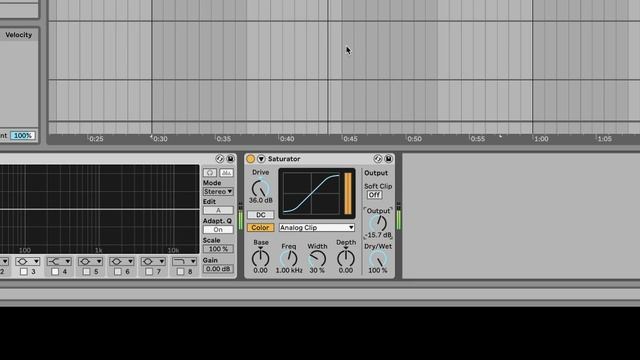Toggle the Soft Clip Off button

[x=374, y=195]
